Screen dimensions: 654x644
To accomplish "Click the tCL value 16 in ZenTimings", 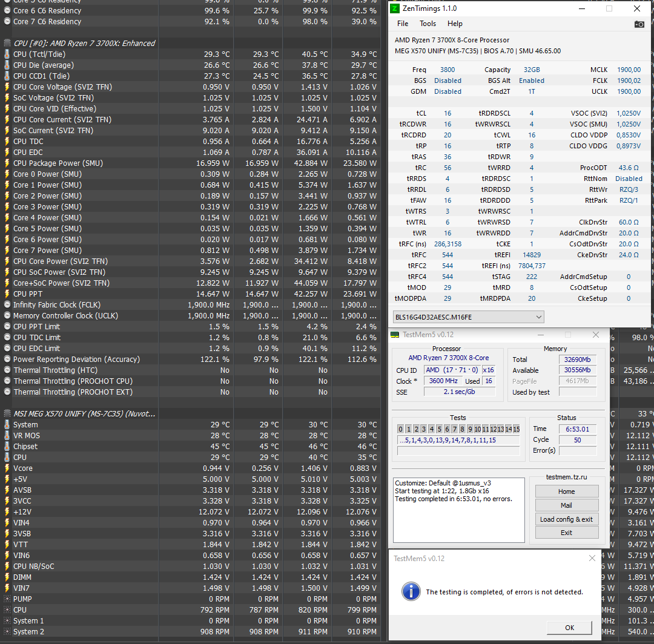I will tap(448, 113).
